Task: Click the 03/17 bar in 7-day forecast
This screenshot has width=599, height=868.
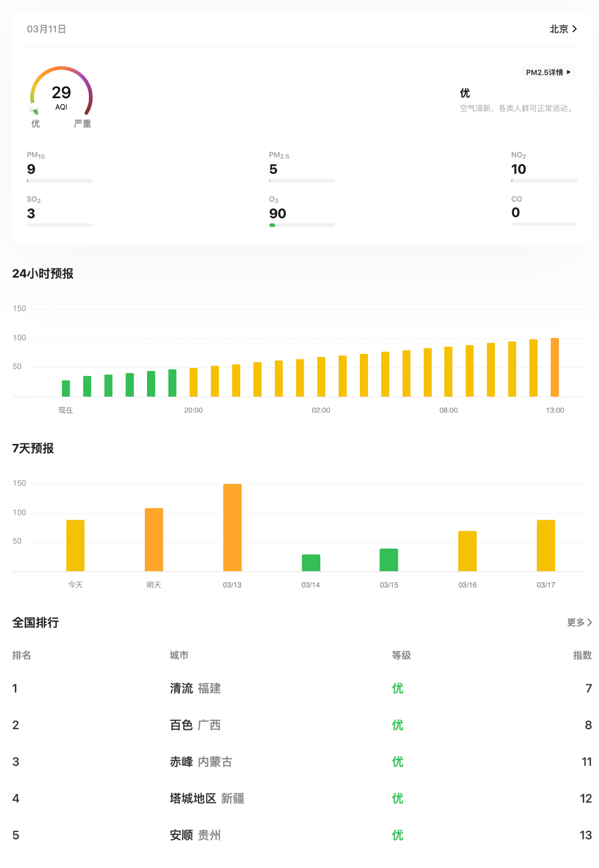Action: point(546,545)
